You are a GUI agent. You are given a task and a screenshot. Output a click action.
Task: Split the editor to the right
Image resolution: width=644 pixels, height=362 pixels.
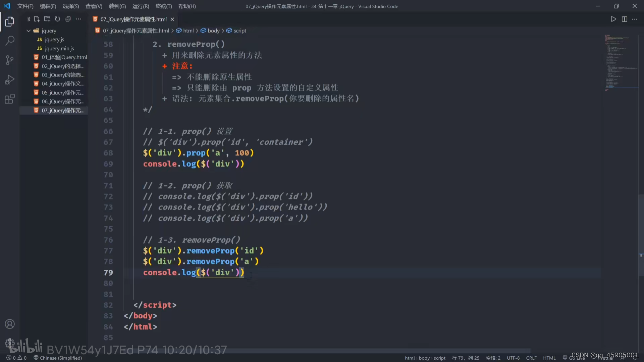tap(624, 19)
